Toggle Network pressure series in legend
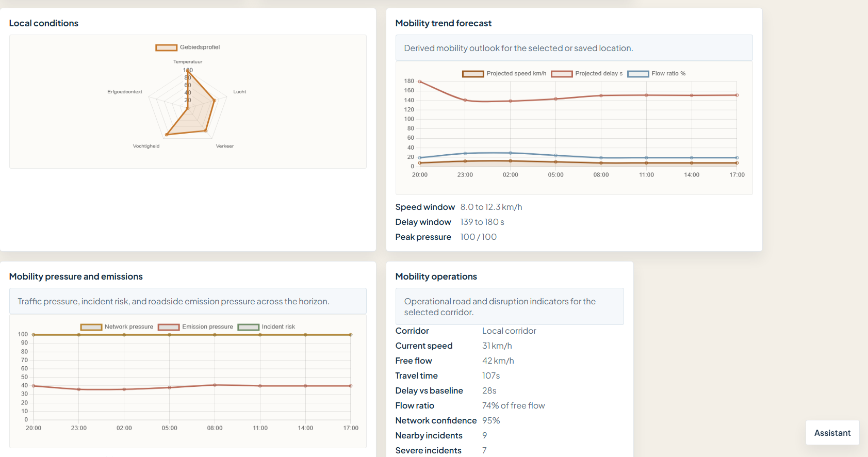The image size is (868, 457). (117, 327)
